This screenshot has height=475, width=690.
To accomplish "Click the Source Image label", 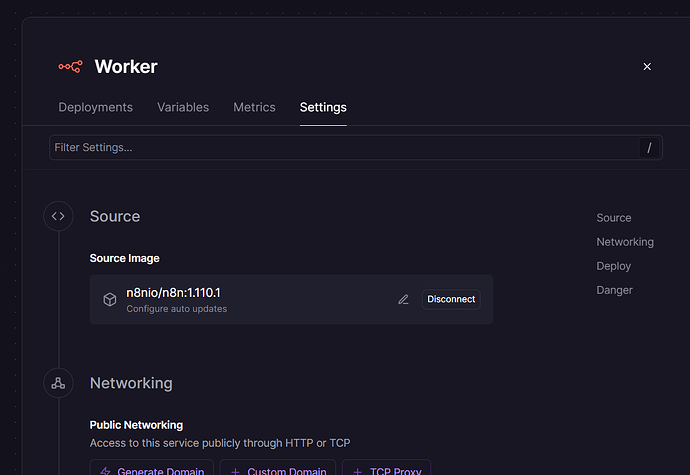I will 125,258.
